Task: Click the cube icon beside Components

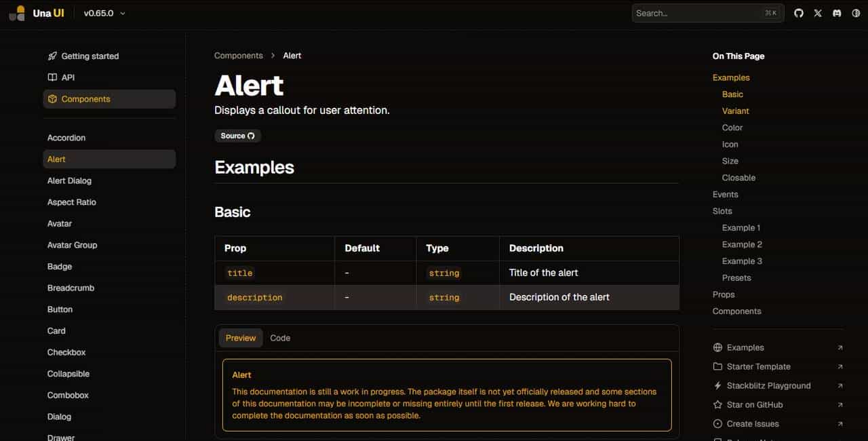Action: [52, 99]
